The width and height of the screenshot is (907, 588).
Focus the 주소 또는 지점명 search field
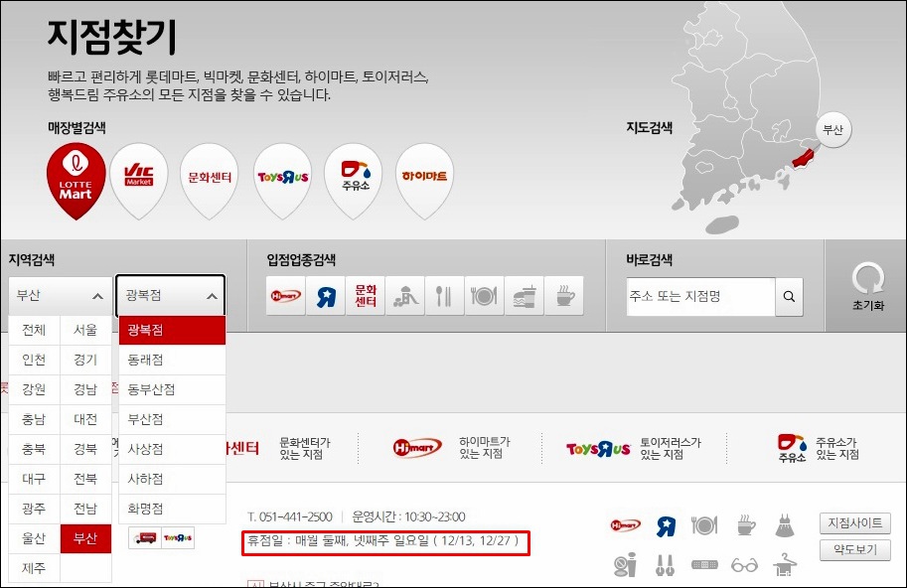click(x=701, y=297)
